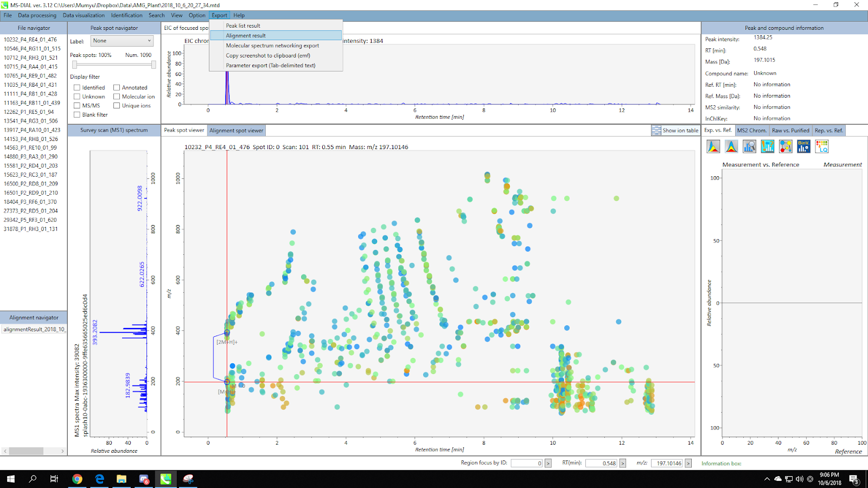Click the BinV. spectrum search icon
The width and height of the screenshot is (868, 488).
click(803, 146)
